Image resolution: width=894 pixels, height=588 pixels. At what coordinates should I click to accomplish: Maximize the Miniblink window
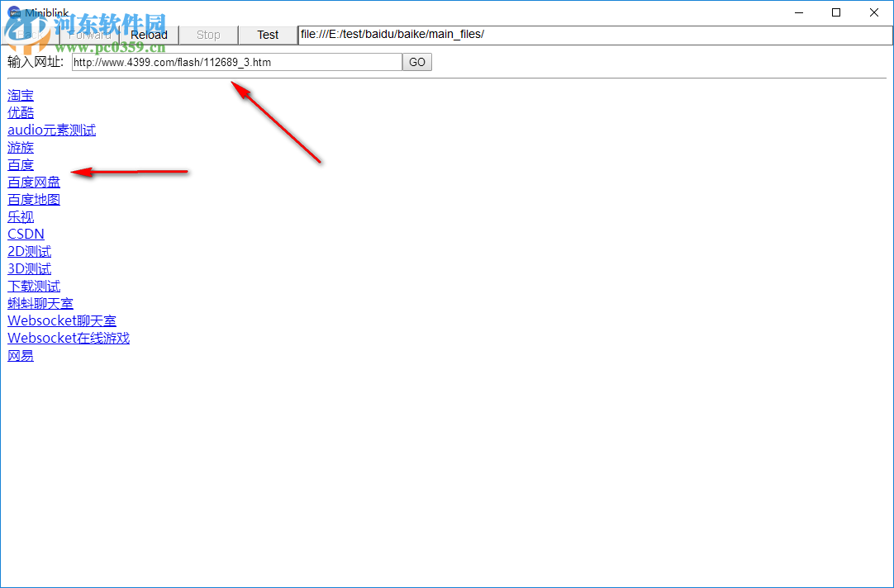[x=836, y=12]
